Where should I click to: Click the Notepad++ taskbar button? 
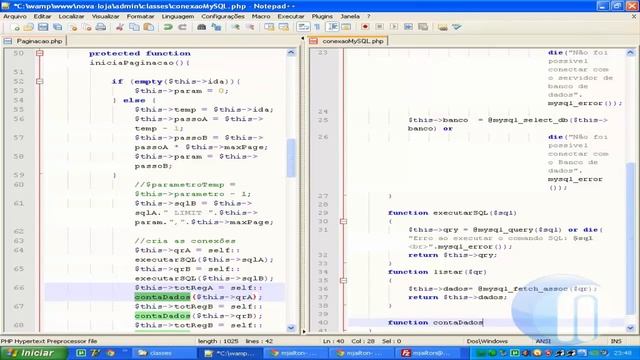click(230, 353)
